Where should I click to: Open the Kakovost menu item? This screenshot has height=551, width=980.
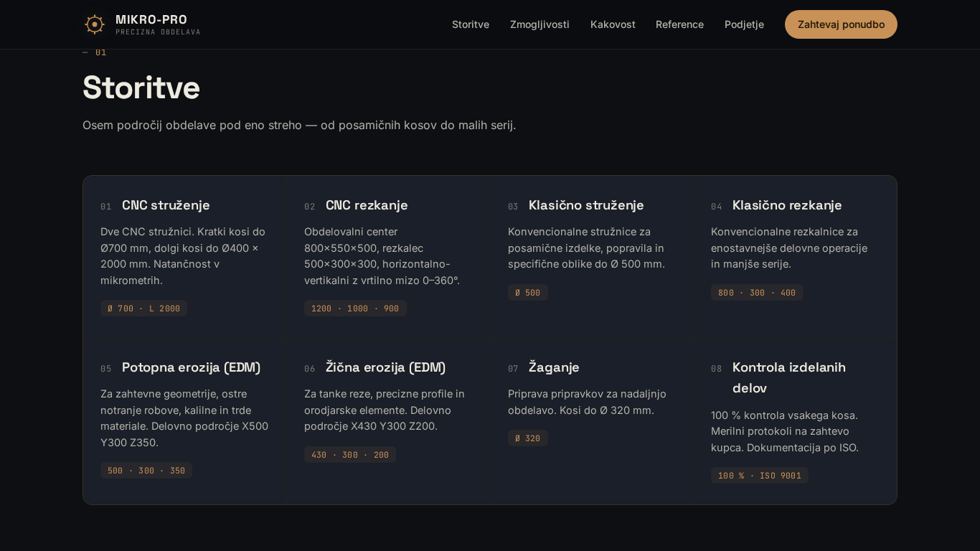point(613,24)
